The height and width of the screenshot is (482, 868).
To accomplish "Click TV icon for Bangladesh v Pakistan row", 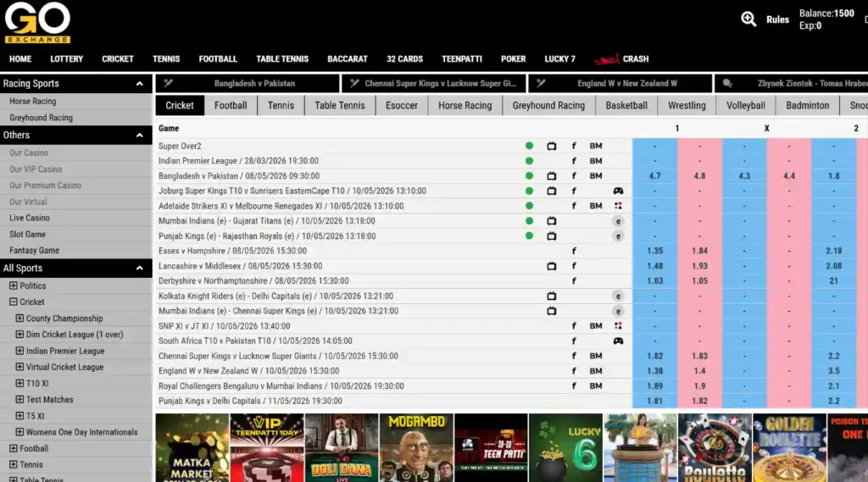I will (551, 176).
